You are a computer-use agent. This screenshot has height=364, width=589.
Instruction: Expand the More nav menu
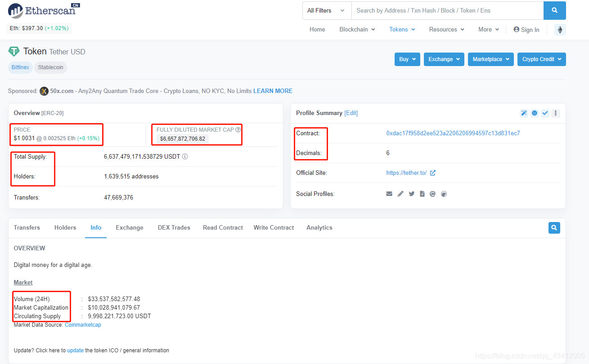click(489, 30)
